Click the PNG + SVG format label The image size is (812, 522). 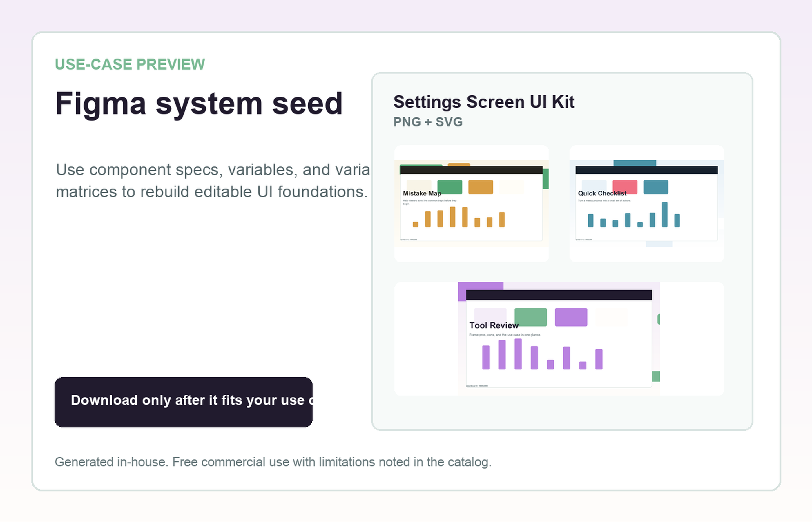(x=428, y=122)
